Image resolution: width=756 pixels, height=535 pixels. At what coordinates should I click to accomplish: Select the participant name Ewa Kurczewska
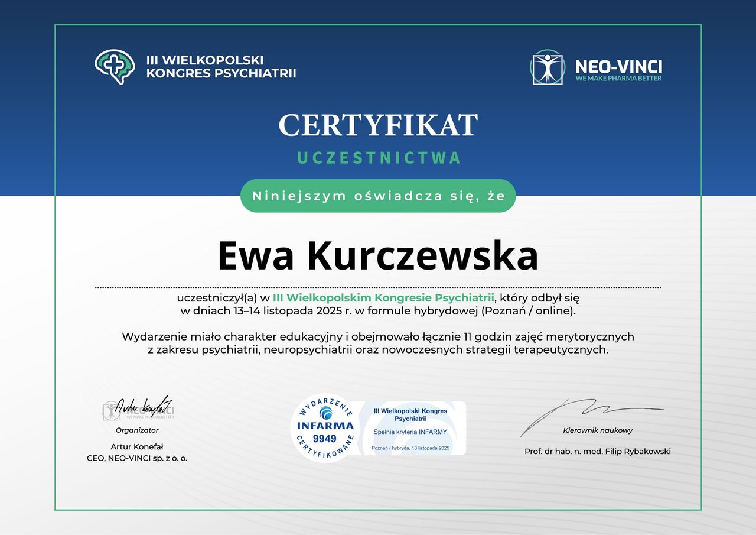(378, 255)
